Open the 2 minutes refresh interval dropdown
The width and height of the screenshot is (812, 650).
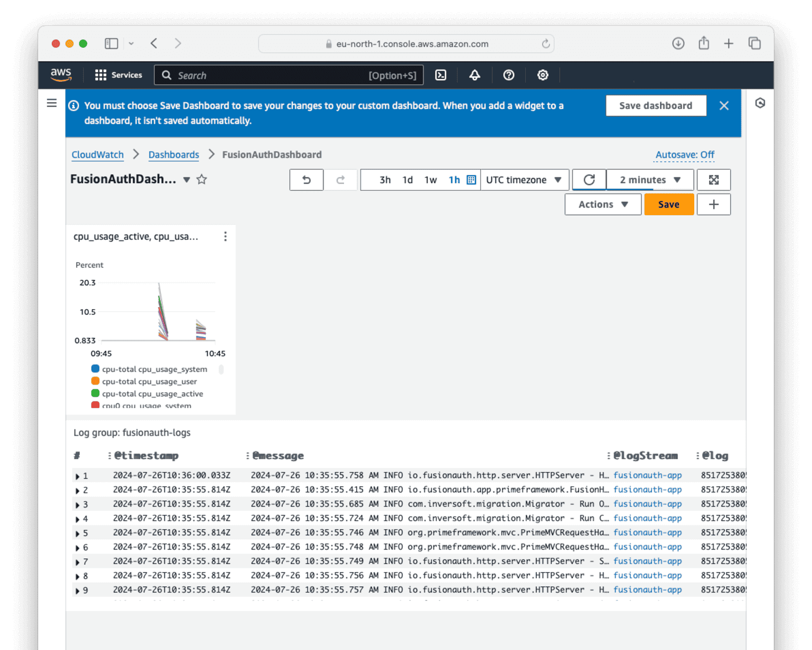[650, 180]
